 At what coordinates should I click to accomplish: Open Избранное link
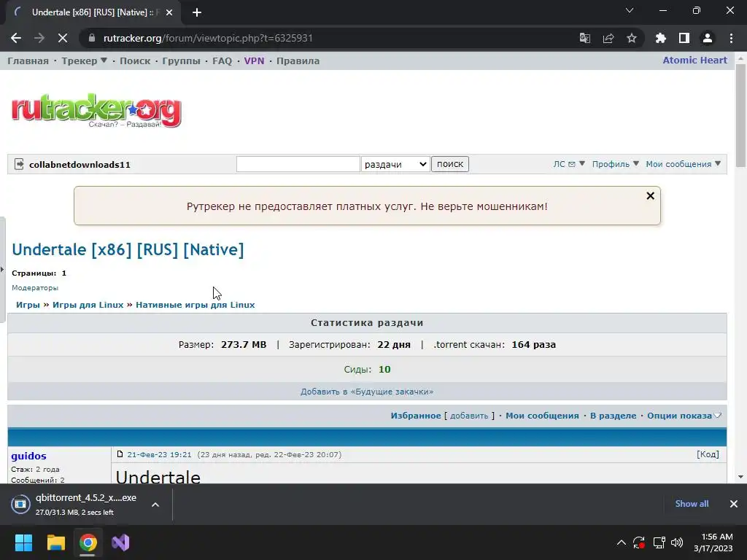pos(415,416)
